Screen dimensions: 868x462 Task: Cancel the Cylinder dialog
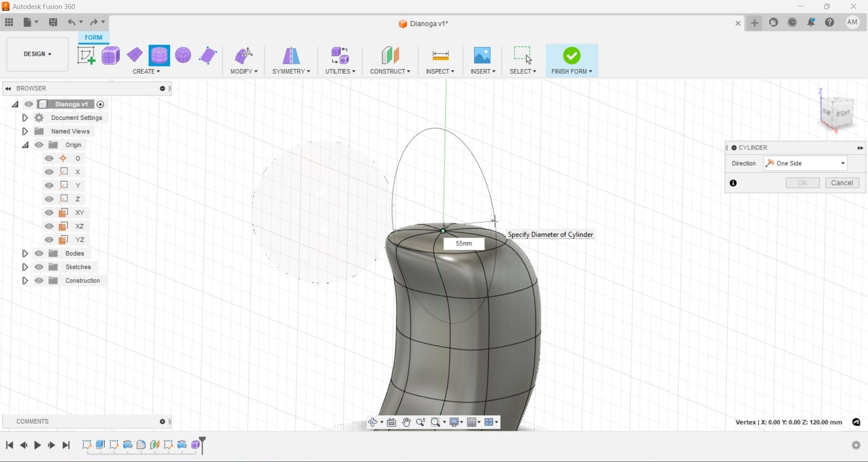[842, 183]
